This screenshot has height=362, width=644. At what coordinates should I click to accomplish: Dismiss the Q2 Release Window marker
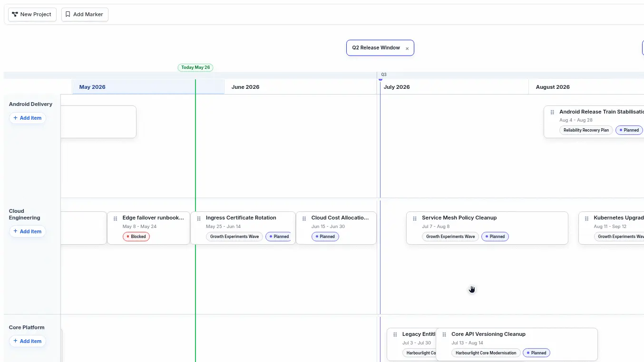[407, 48]
